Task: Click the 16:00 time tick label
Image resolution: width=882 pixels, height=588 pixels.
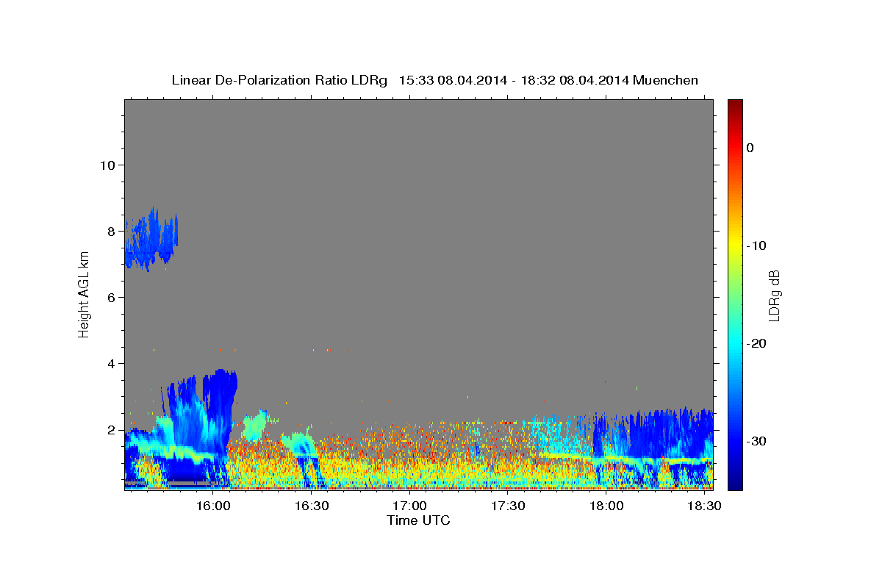Action: 213,506
